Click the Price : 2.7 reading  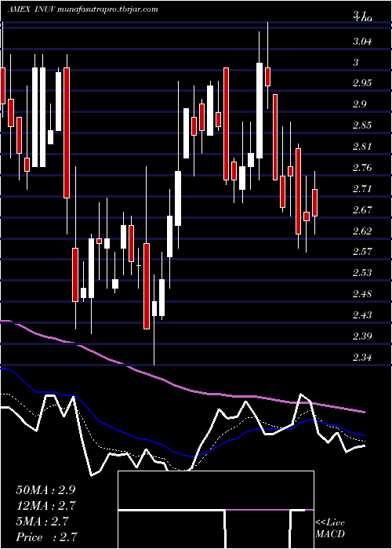[46, 536]
